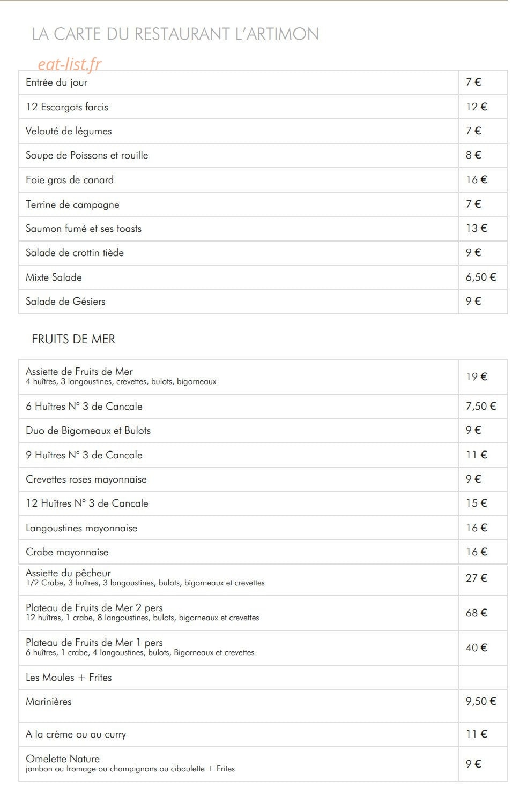Select the Duo de Bigorneaux et Bulots row
Viewport: 527px width, 812px height.
pos(263,431)
